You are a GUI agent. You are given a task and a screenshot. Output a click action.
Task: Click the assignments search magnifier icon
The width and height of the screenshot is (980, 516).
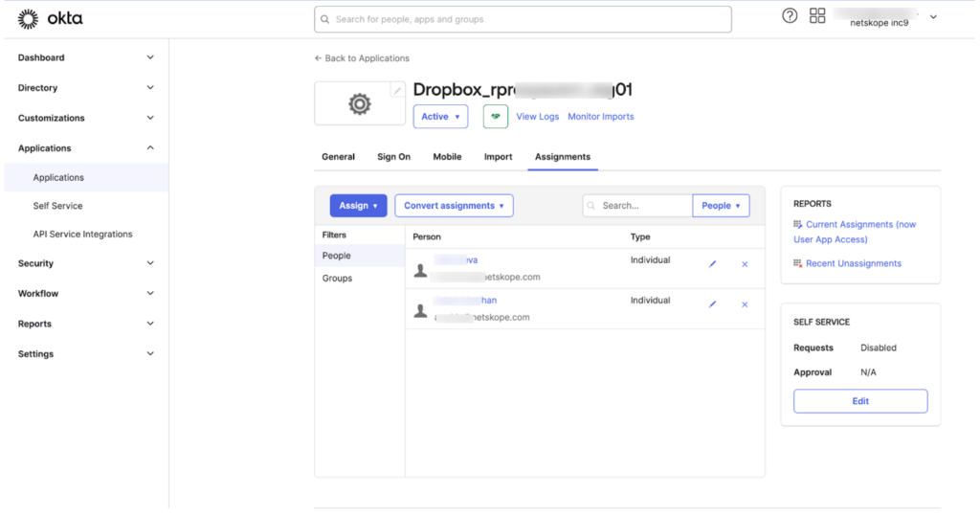pos(591,205)
